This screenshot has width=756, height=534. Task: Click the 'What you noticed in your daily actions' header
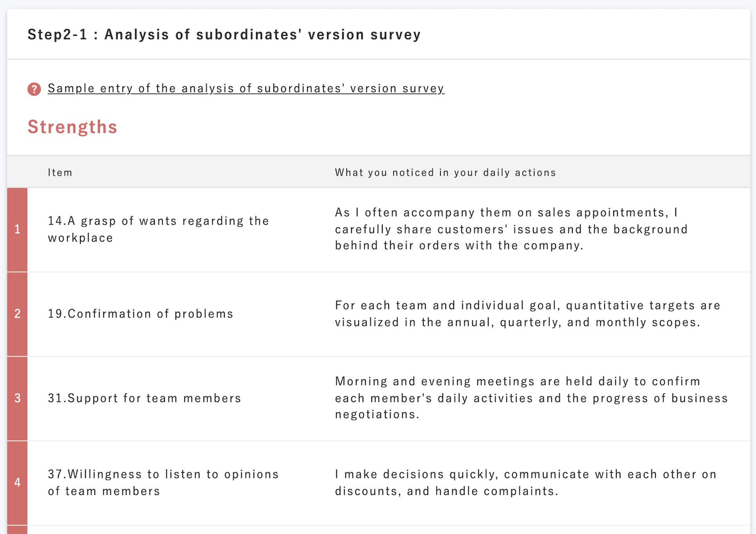pos(445,173)
